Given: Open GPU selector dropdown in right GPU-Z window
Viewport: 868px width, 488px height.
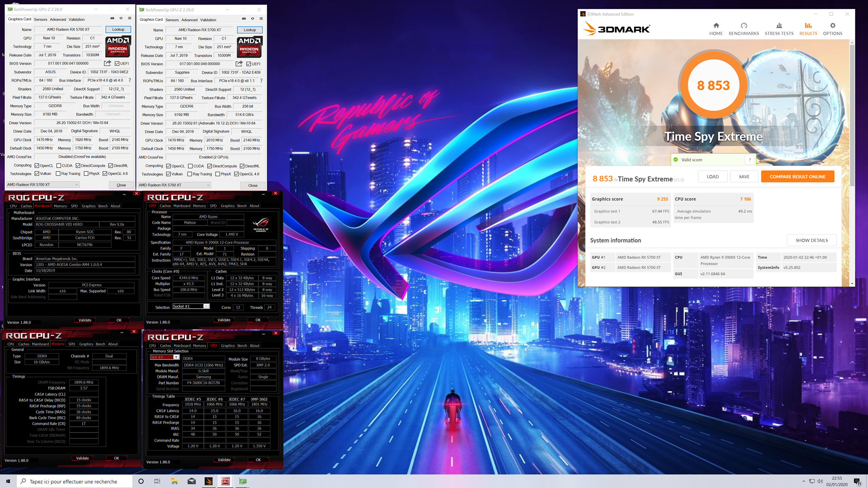Looking at the screenshot, I should (174, 185).
